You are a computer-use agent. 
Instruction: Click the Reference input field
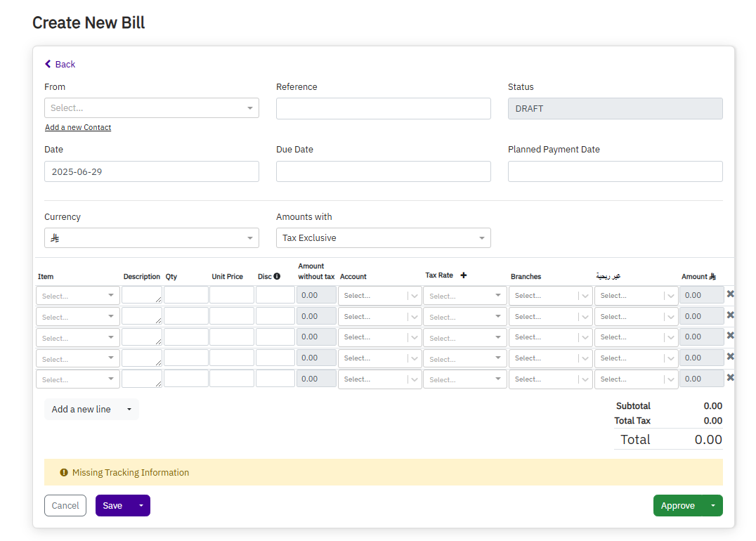point(383,108)
